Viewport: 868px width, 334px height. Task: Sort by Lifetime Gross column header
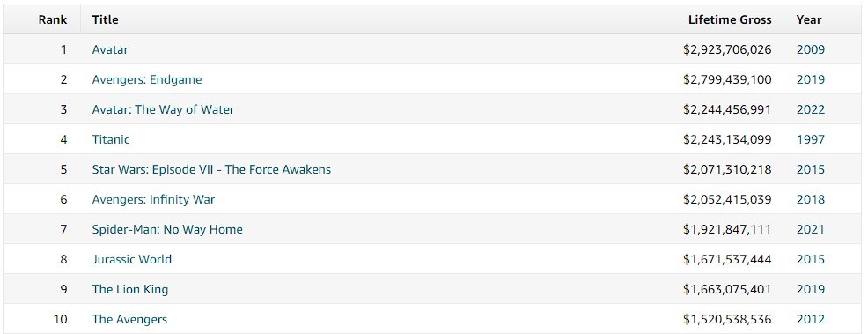tap(730, 19)
